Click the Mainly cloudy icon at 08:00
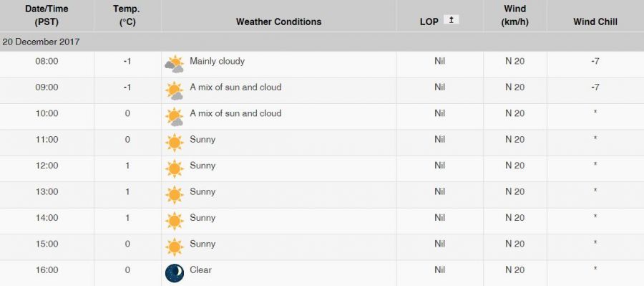The width and height of the screenshot is (644, 286). 174,64
